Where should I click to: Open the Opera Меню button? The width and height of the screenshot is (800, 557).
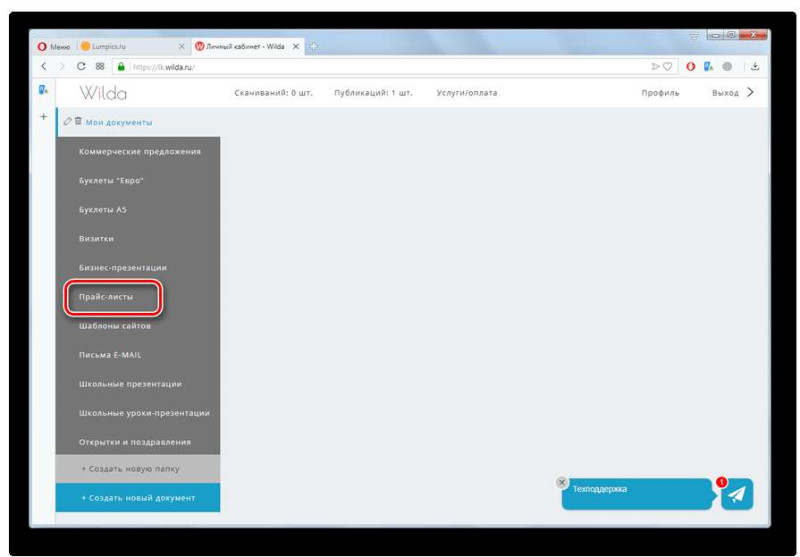click(54, 46)
